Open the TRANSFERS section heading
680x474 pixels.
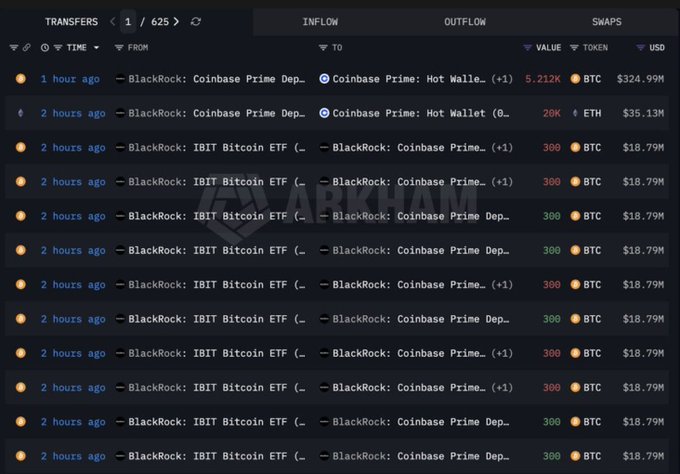(x=72, y=22)
